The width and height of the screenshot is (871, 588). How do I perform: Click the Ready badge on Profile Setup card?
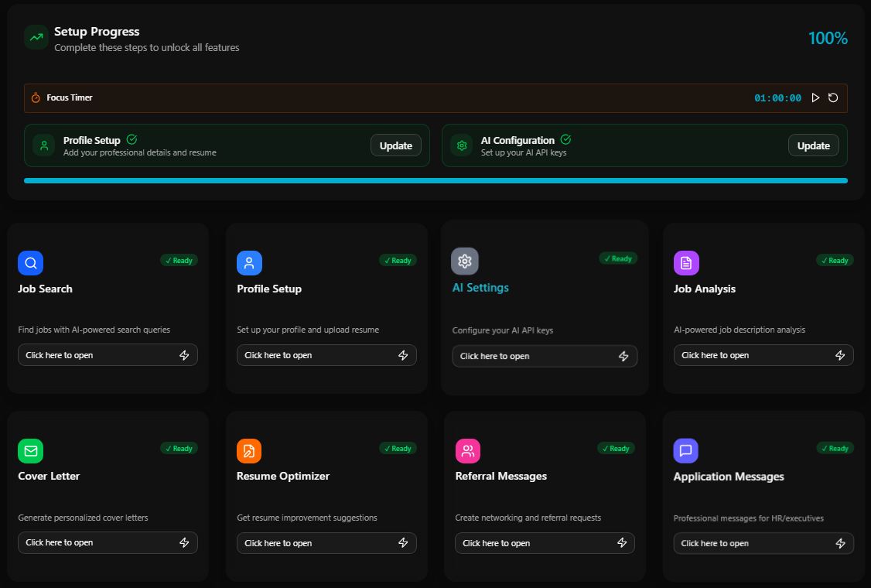tap(398, 260)
